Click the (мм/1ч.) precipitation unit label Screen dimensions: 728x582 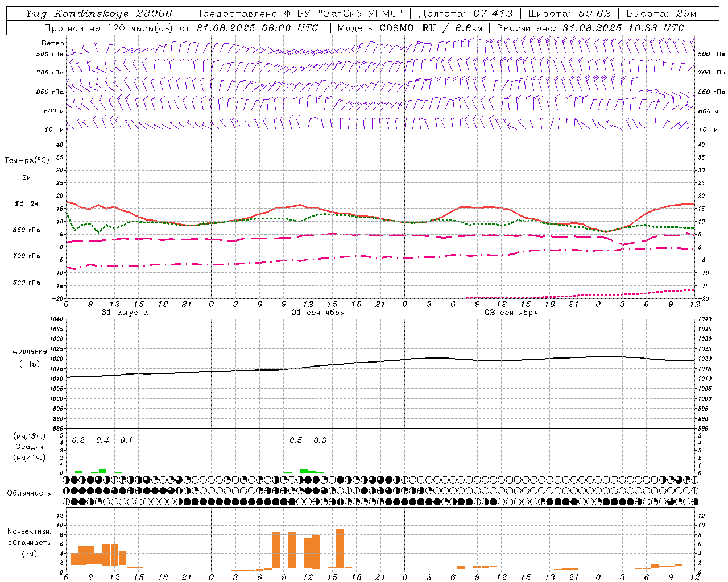(x=30, y=458)
